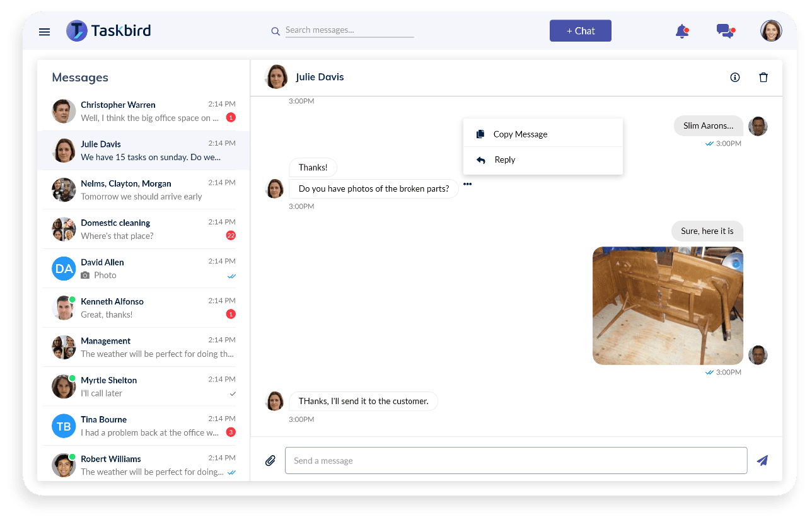The height and width of the screenshot is (522, 812).
Task: Open message options via the three-dot button
Action: [467, 183]
